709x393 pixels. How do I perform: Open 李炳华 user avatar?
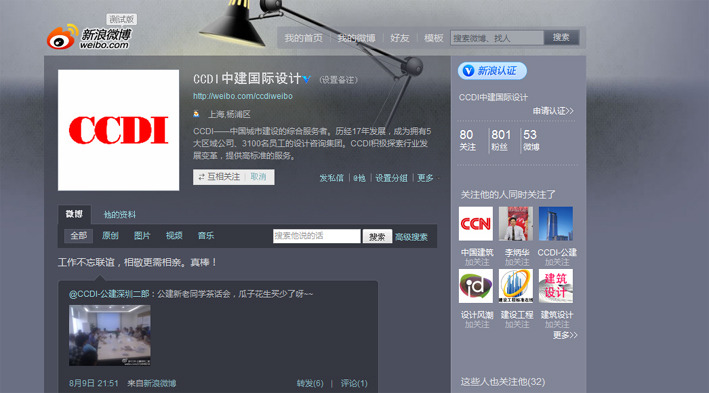pos(516,223)
